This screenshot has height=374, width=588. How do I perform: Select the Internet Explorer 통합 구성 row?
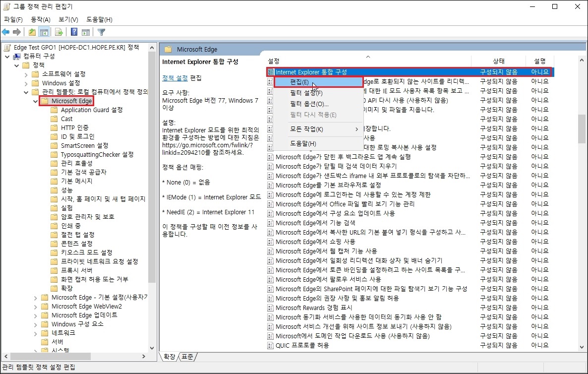(410, 72)
